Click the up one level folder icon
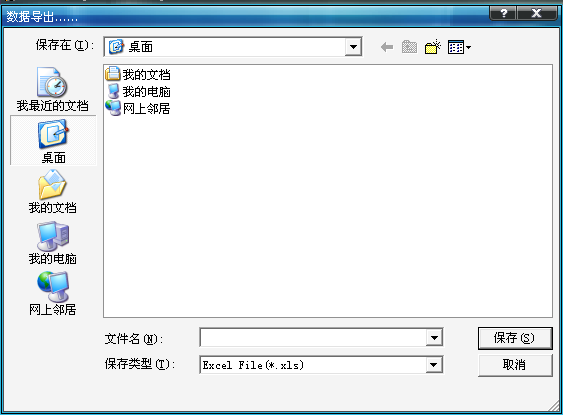 tap(409, 47)
